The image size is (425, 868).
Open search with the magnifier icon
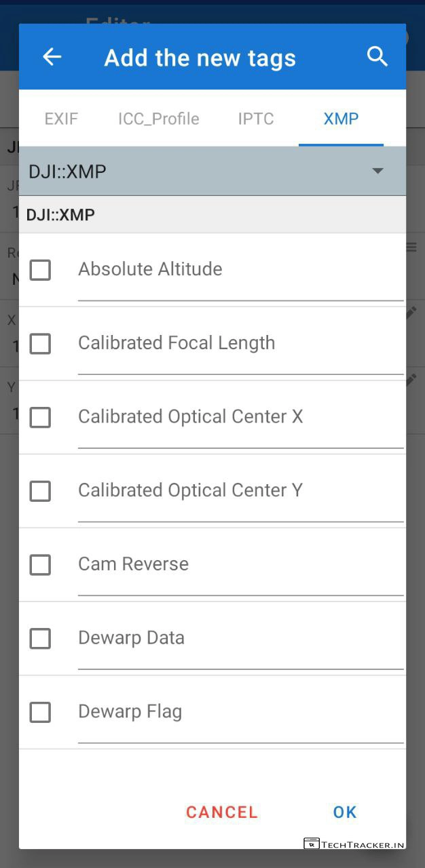[x=377, y=57]
